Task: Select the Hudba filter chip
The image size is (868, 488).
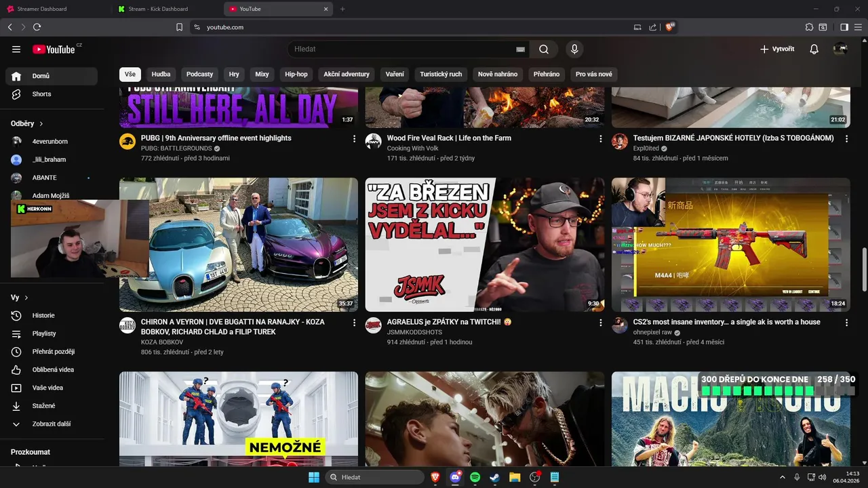Action: pos(161,74)
